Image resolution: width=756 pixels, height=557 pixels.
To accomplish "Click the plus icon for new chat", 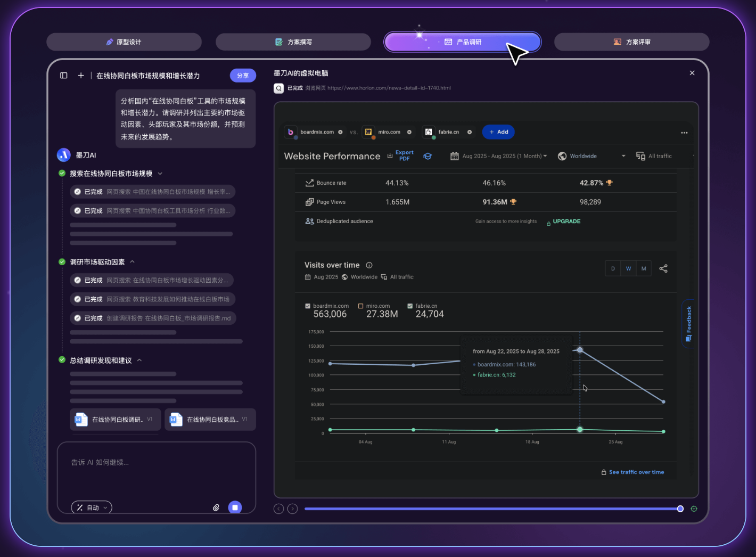I will 81,76.
